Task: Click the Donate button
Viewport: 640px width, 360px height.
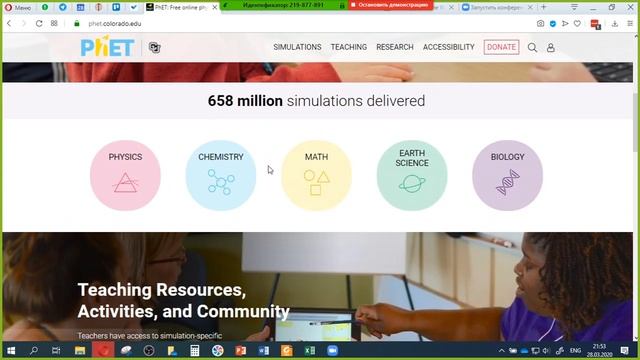Action: pos(501,47)
